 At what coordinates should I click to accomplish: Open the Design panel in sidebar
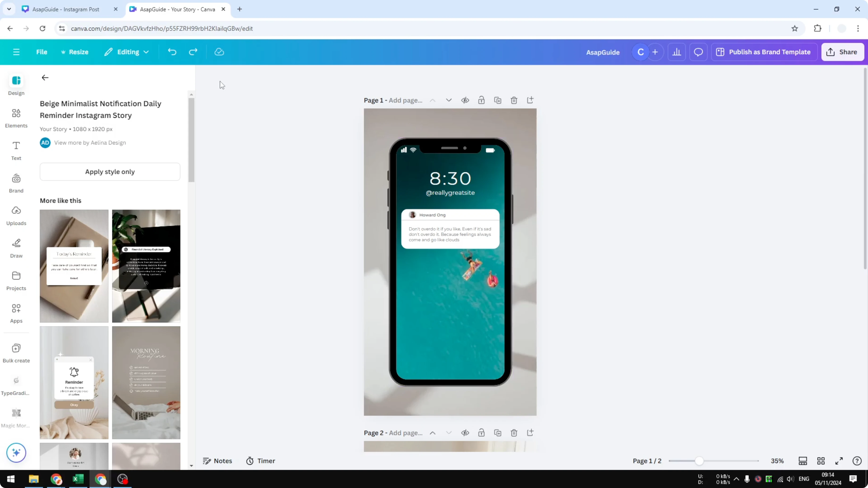[x=16, y=85]
